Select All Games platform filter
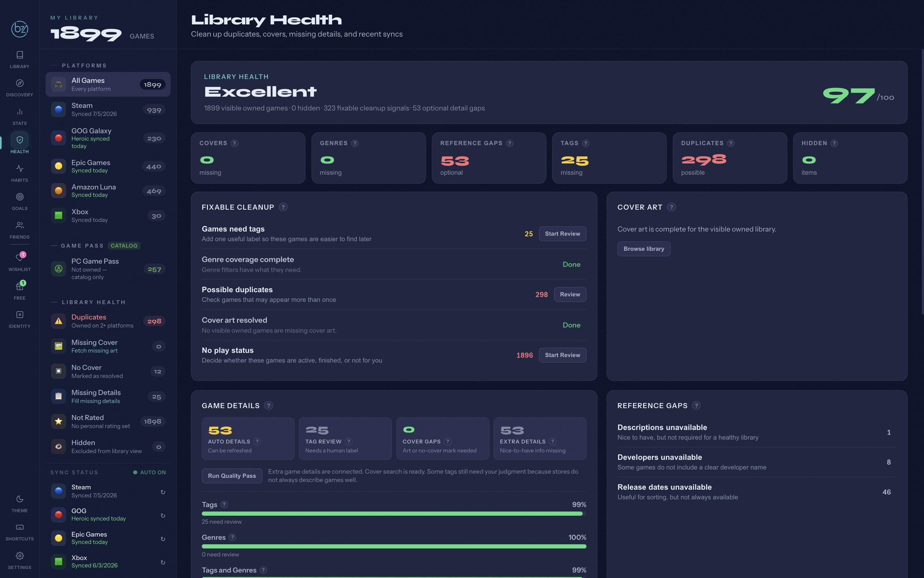The height and width of the screenshot is (578, 924). [108, 84]
